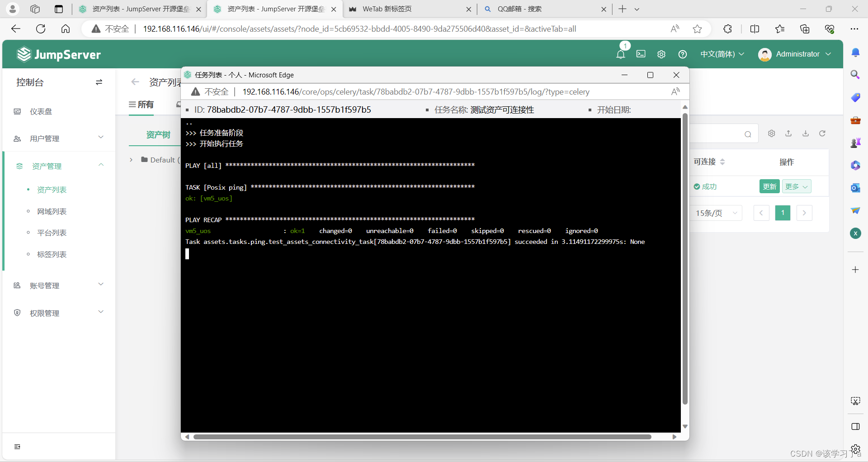Click the vertical scrollbar in task log window
Viewport: 868px width, 462px height.
click(685, 258)
